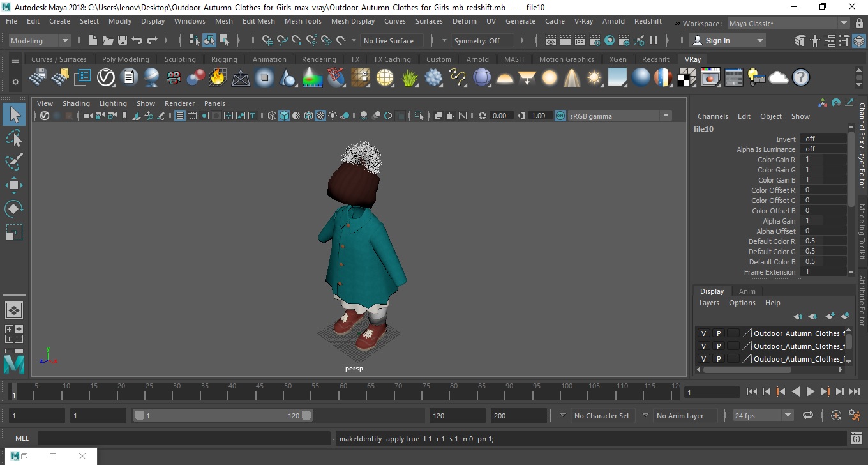Start the IPR render icon
This screenshot has height=465, width=868.
point(580,40)
